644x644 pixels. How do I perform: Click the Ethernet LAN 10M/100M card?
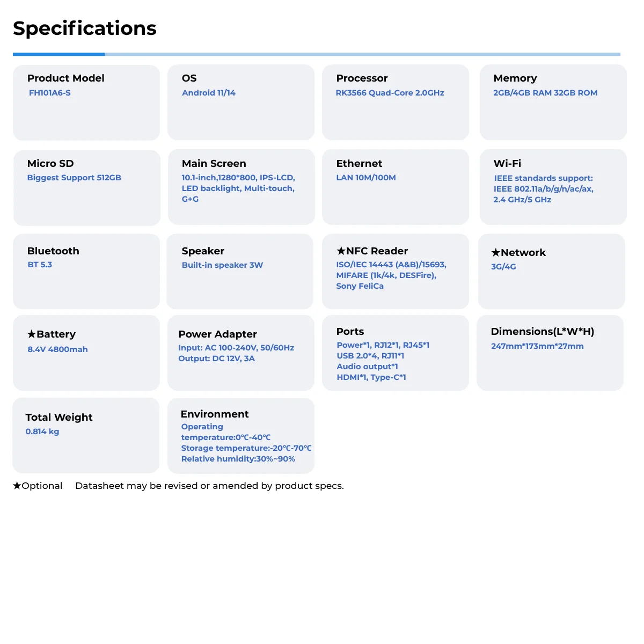(x=396, y=187)
